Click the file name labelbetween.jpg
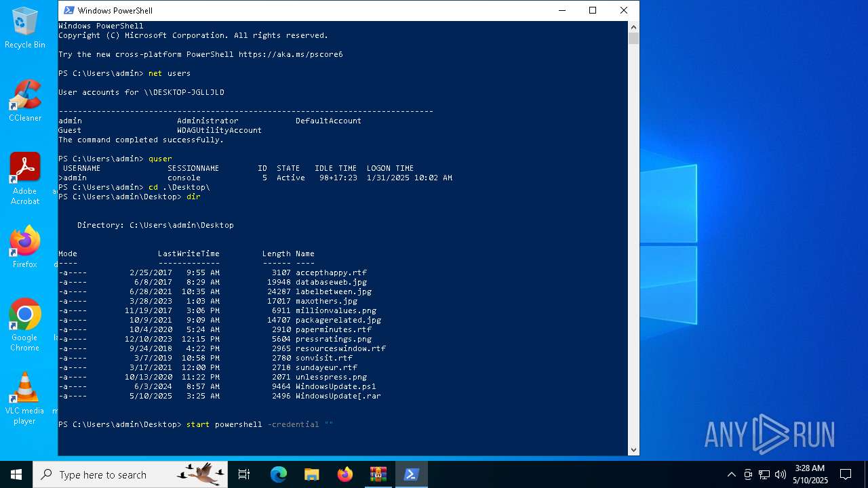The width and height of the screenshot is (868, 488). pyautogui.click(x=334, y=291)
